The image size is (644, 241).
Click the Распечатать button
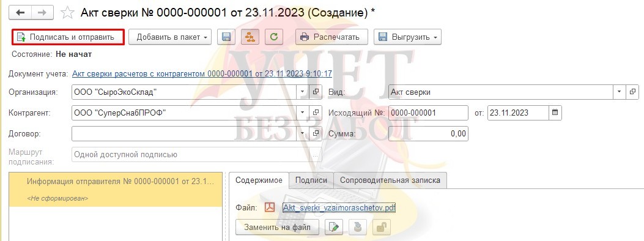coord(331,37)
